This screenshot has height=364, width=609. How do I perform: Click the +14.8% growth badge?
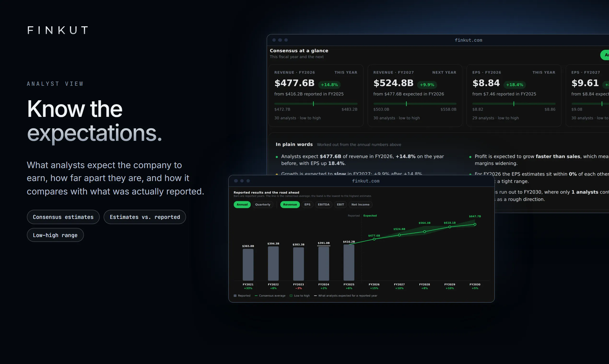(329, 85)
